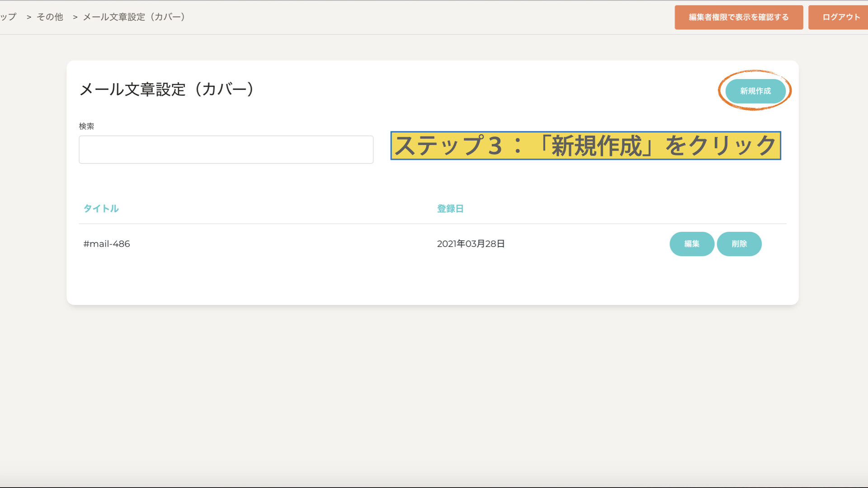Click the 新規作成 button
This screenshot has width=868, height=488.
tap(755, 91)
